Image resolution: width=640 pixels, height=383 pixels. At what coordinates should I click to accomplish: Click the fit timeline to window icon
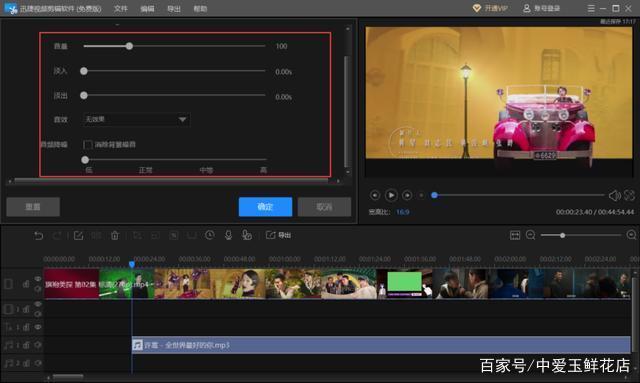tap(515, 235)
